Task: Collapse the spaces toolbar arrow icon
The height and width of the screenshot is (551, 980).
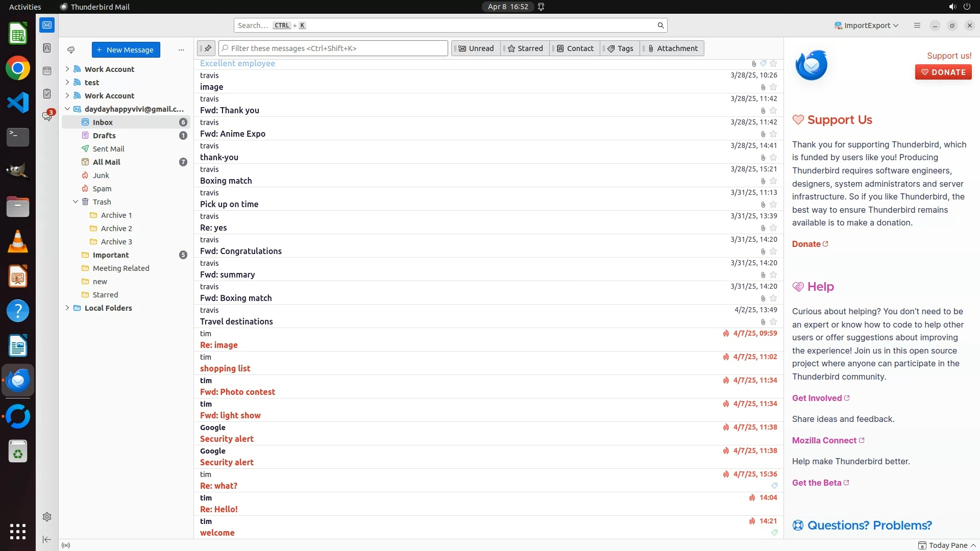Action: click(x=47, y=539)
